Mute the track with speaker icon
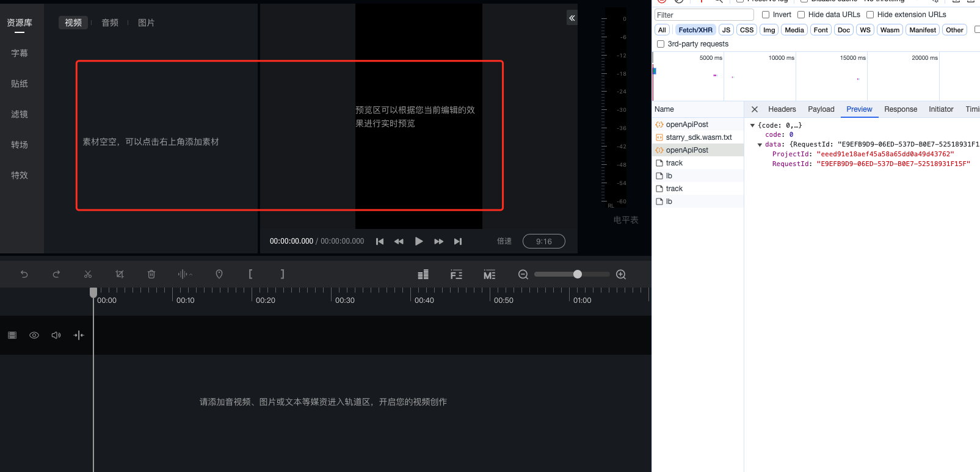The image size is (980, 472). [x=56, y=335]
